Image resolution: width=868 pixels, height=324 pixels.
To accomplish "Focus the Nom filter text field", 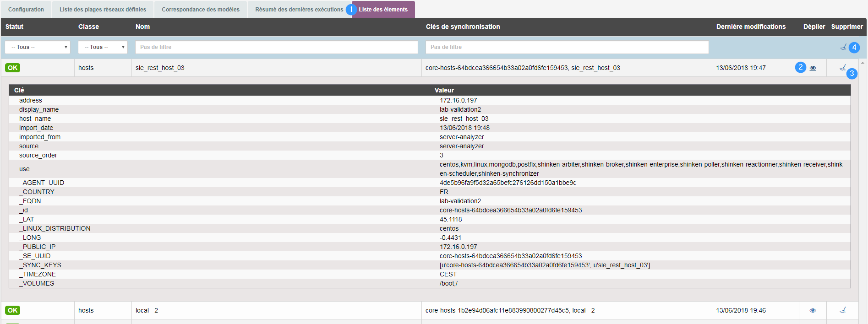I will pos(276,47).
